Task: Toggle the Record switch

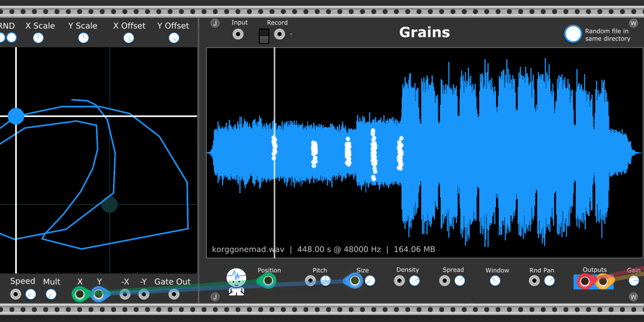Action: (x=264, y=36)
